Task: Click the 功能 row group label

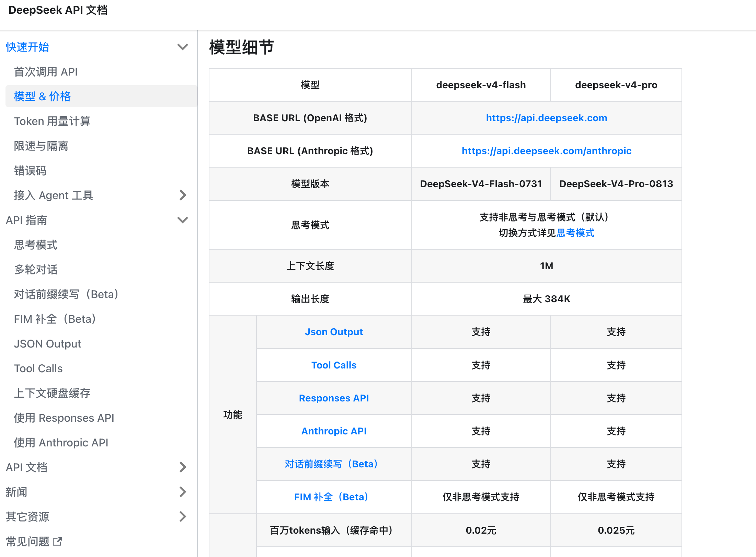Action: click(233, 414)
